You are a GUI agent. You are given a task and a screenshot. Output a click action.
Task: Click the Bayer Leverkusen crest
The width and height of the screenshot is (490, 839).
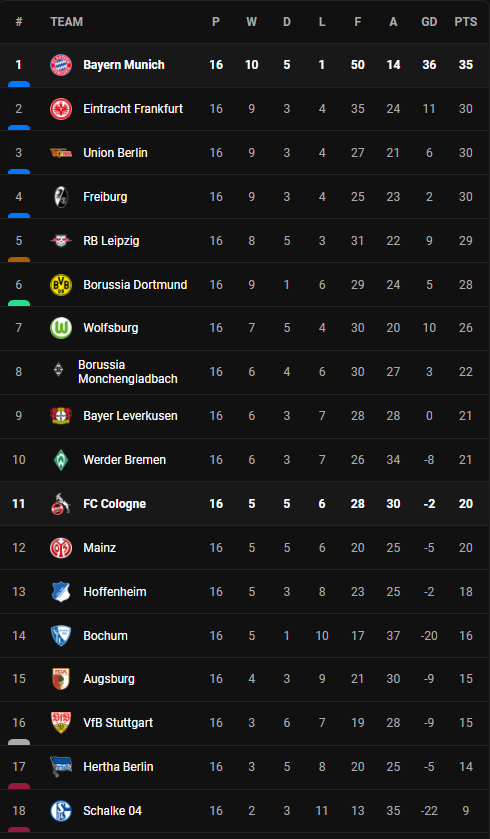(61, 416)
